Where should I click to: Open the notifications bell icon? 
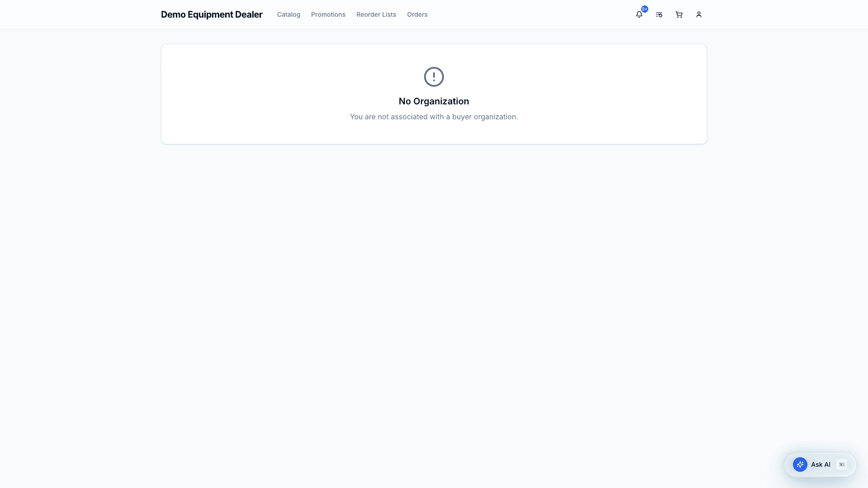click(x=639, y=14)
